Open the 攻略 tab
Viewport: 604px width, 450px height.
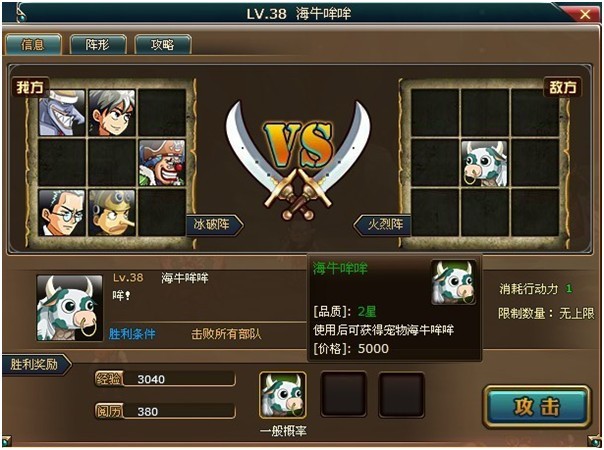[163, 45]
